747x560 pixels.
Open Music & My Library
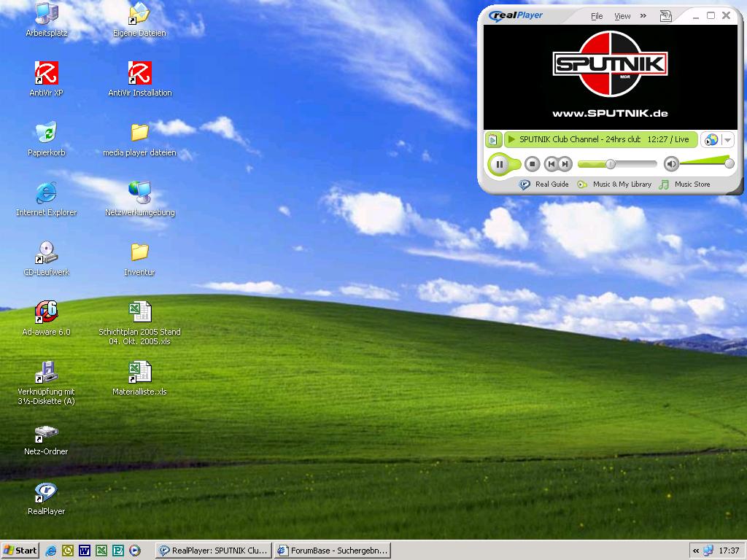coord(614,184)
